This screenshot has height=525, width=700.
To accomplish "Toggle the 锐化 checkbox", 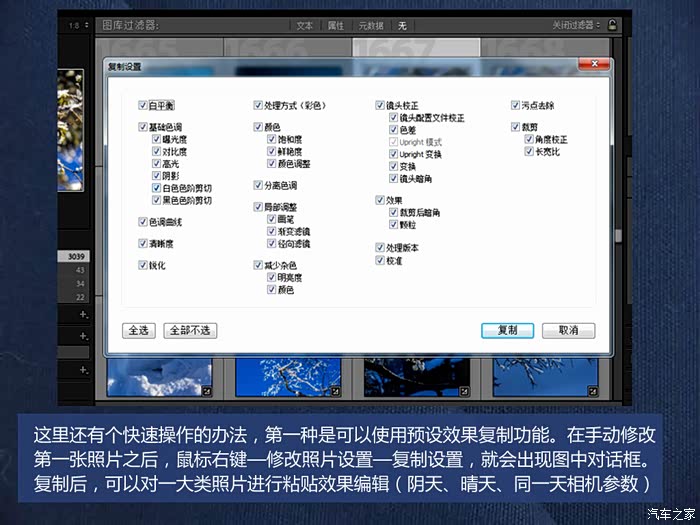I will (143, 265).
